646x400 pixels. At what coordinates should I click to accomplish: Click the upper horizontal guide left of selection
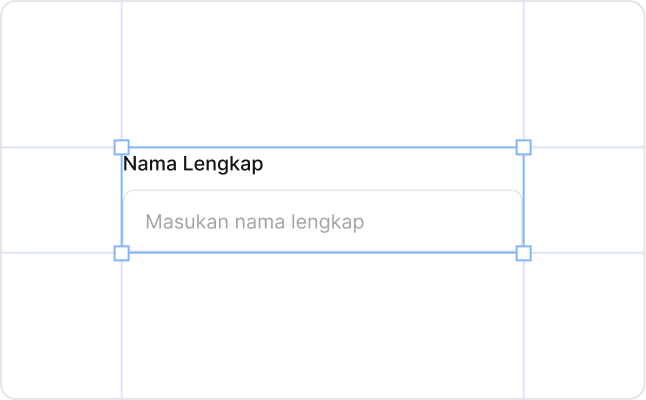(60, 147)
